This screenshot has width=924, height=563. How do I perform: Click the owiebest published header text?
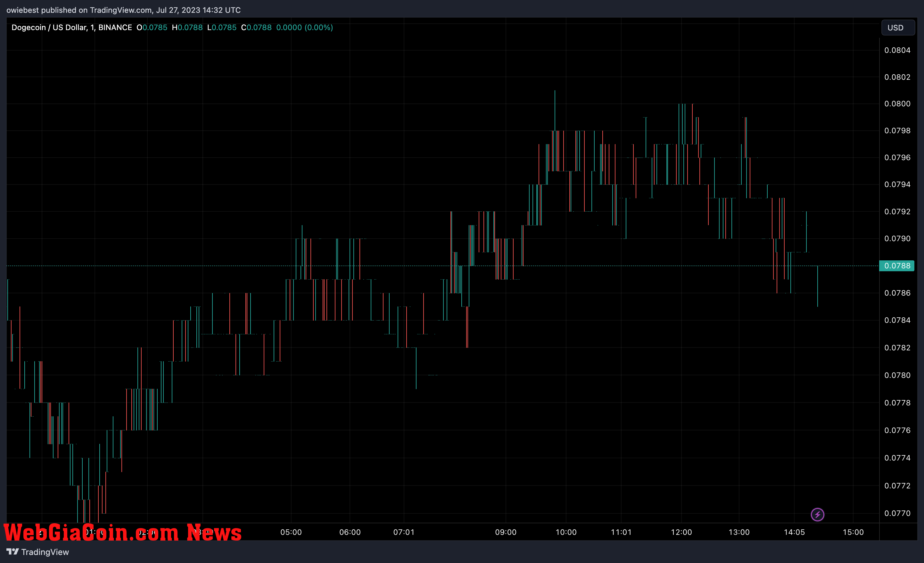pyautogui.click(x=123, y=10)
